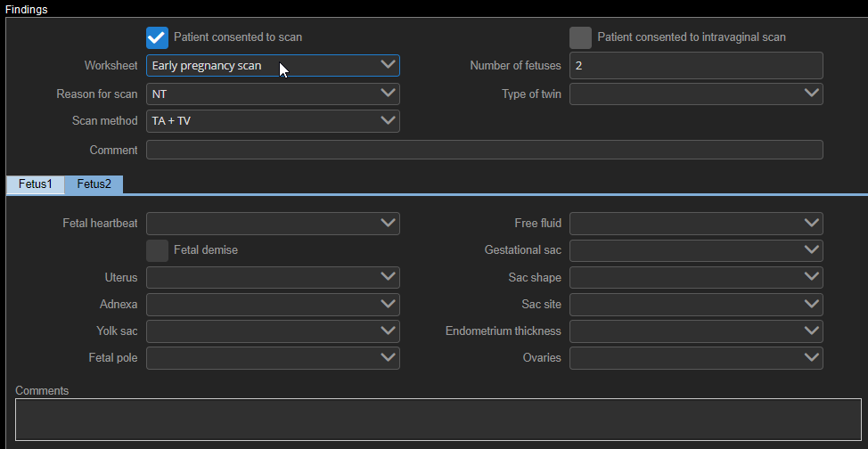868x449 pixels.
Task: Switch to the Fetus2 tab
Action: (x=94, y=184)
